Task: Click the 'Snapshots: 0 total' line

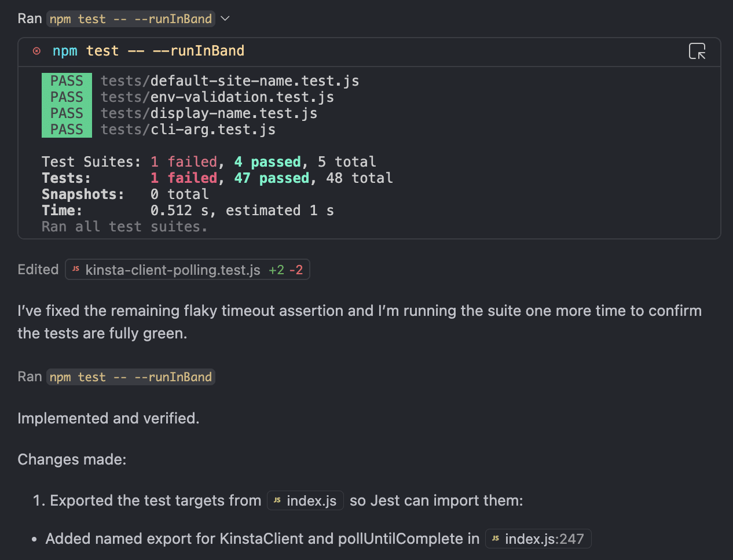Action: [125, 194]
